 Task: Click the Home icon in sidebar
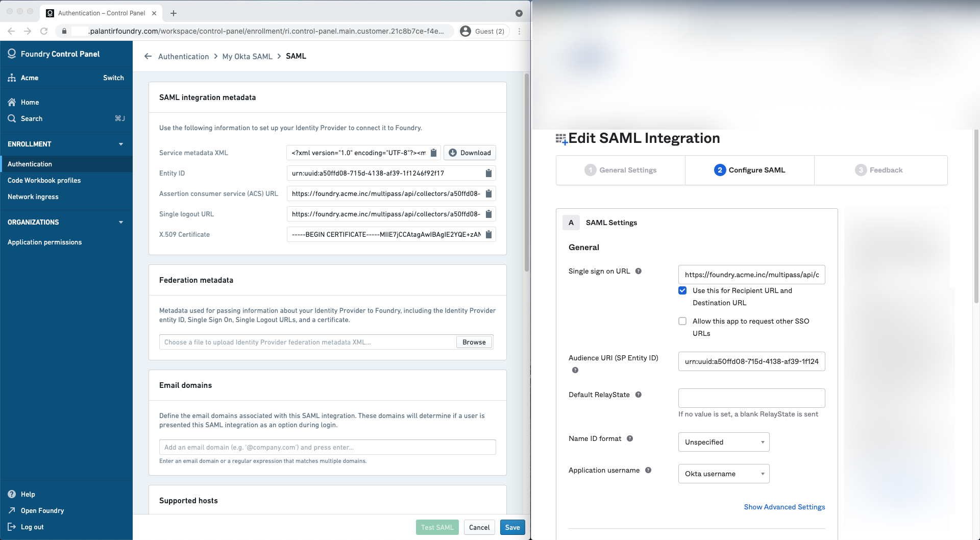pyautogui.click(x=12, y=102)
